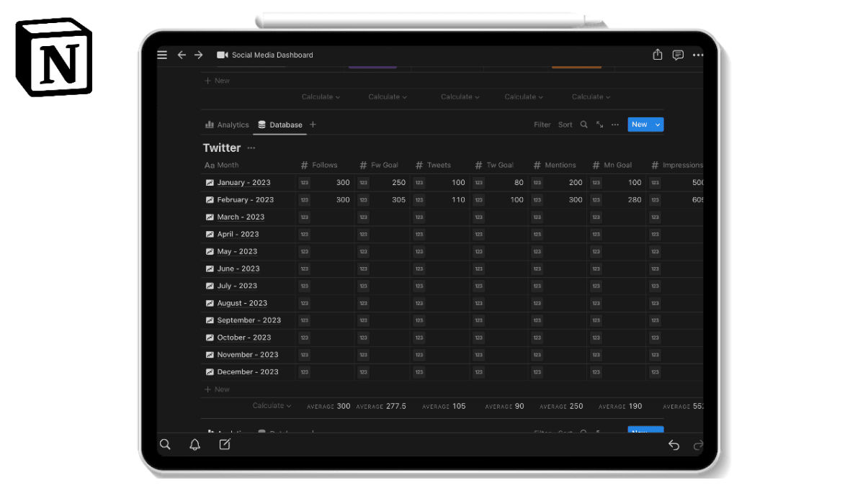Open Calculate dropdown under the Month column
868x488 pixels.
pos(272,406)
